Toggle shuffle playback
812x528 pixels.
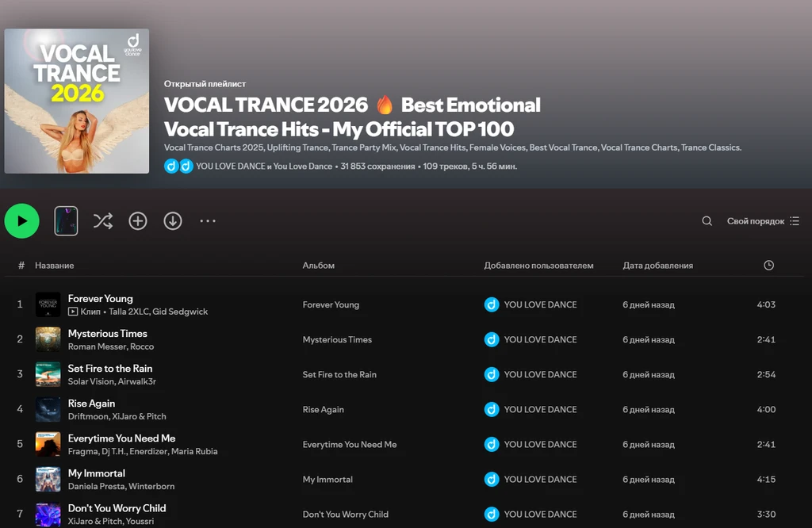(x=102, y=221)
